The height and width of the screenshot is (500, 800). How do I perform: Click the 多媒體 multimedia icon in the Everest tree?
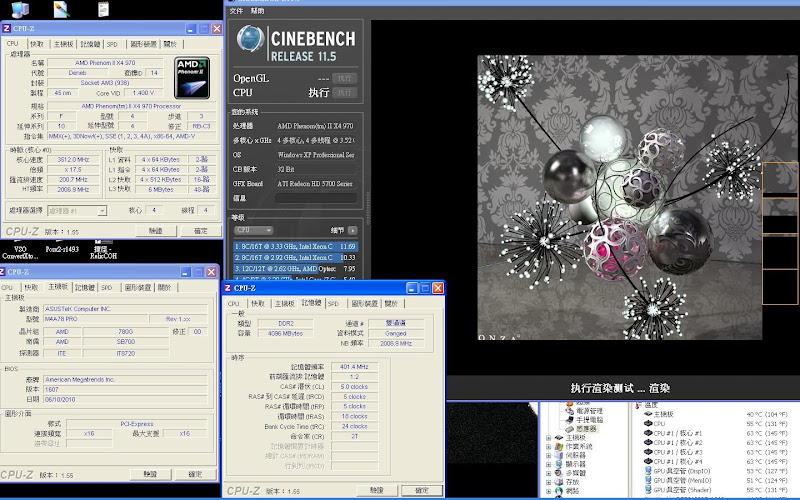point(559,473)
